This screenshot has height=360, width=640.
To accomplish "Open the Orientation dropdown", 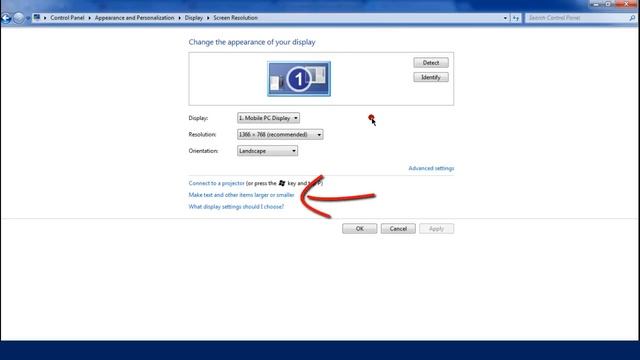I will 267,151.
